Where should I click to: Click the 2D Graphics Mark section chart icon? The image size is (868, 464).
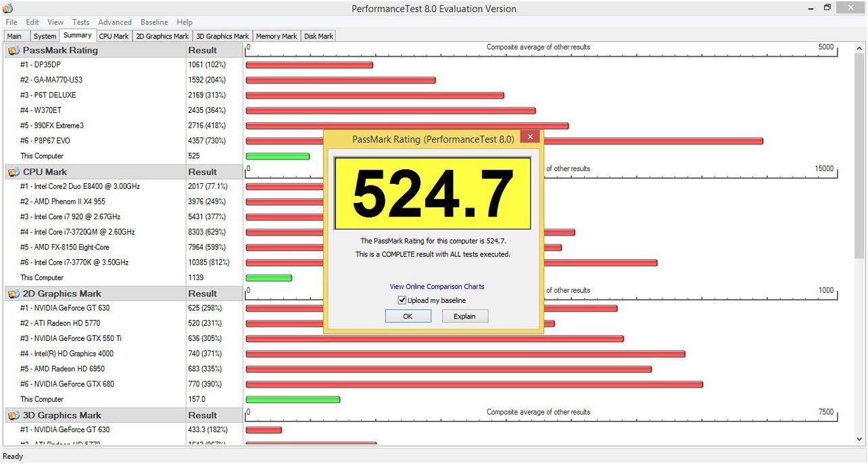click(x=14, y=294)
